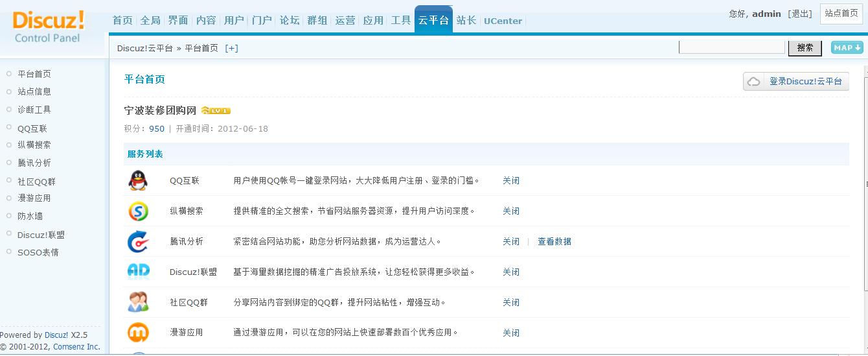This screenshot has width=868, height=356.
Task: Click the 退出 logout link
Action: click(800, 14)
